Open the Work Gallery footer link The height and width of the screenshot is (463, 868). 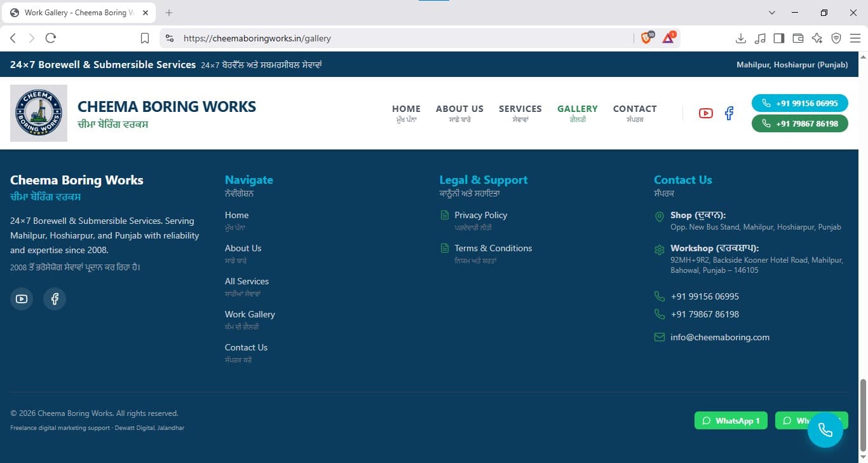250,314
